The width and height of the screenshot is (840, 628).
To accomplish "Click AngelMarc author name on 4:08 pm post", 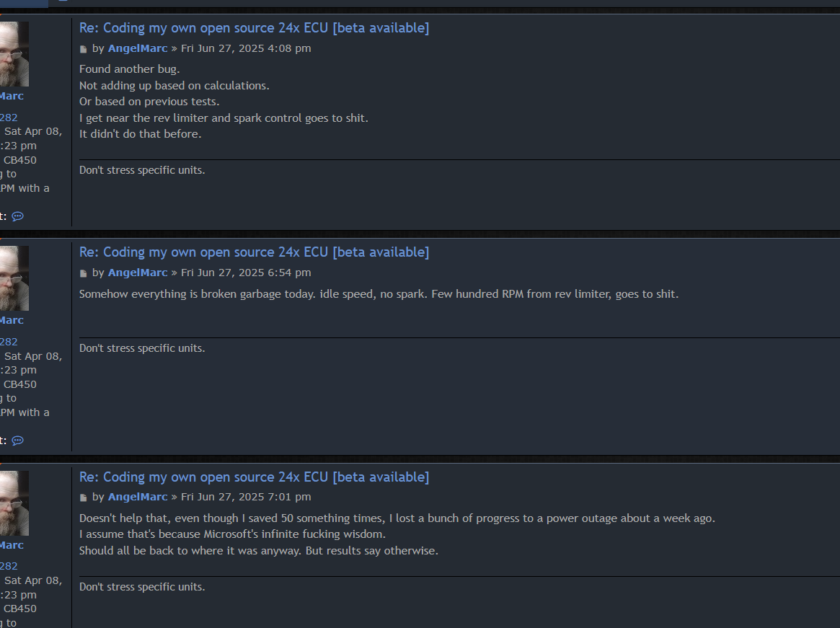I will 138,48.
